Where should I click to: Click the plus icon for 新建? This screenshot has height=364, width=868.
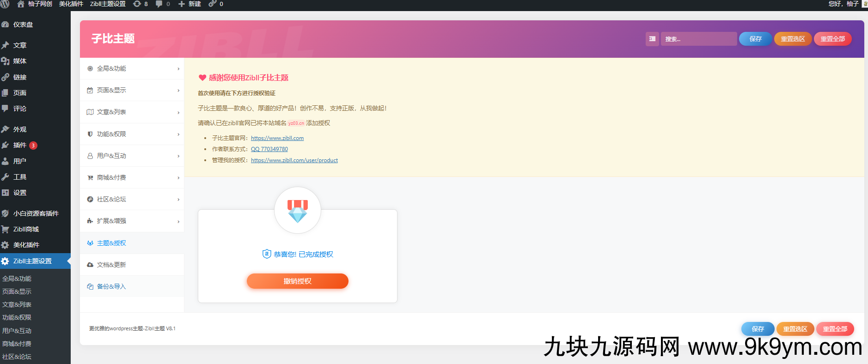click(182, 4)
